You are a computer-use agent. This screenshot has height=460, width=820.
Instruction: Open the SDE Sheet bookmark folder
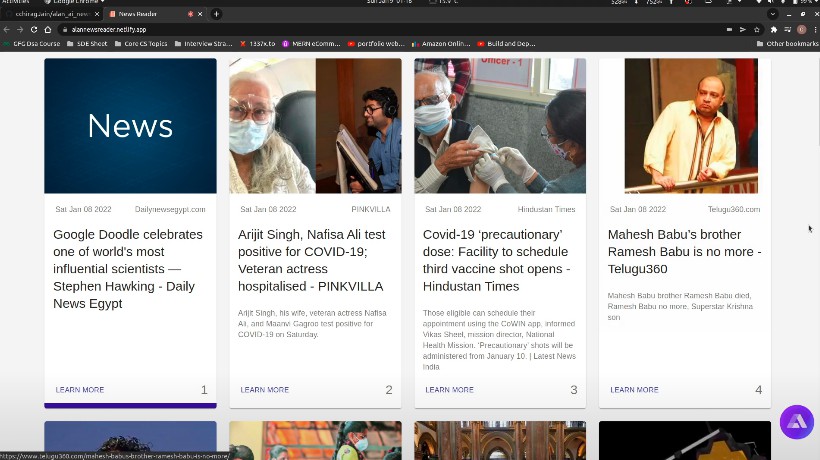pyautogui.click(x=88, y=44)
